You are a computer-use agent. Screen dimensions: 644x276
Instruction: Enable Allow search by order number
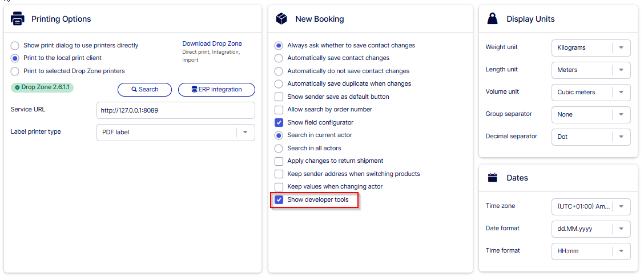279,110
